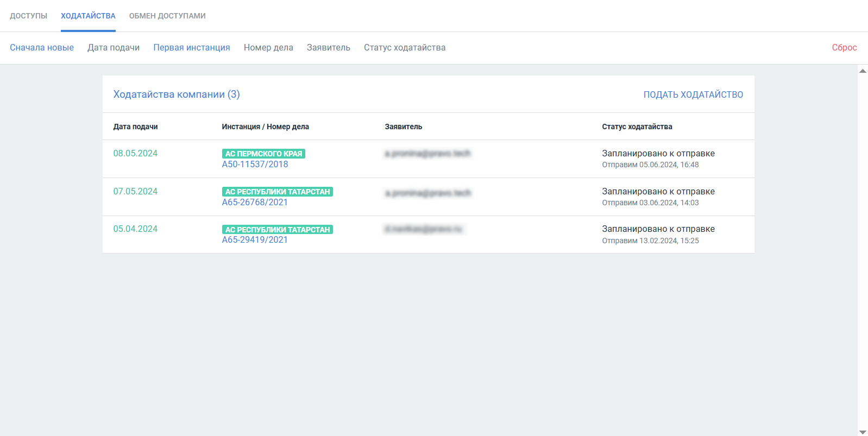868x436 pixels.
Task: Open the ОБМЕН ДОСТУПАМИ tab
Action: coord(167,16)
